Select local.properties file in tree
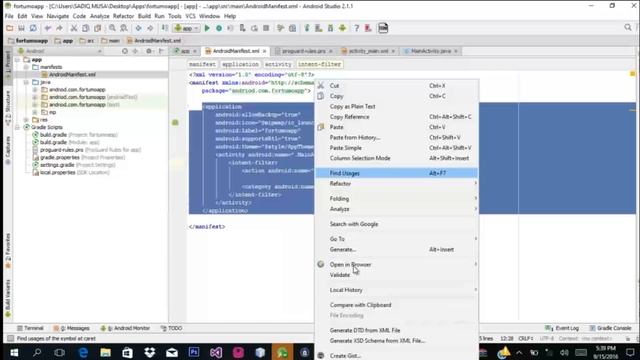Screen dimensions: 640x360 pos(57,173)
